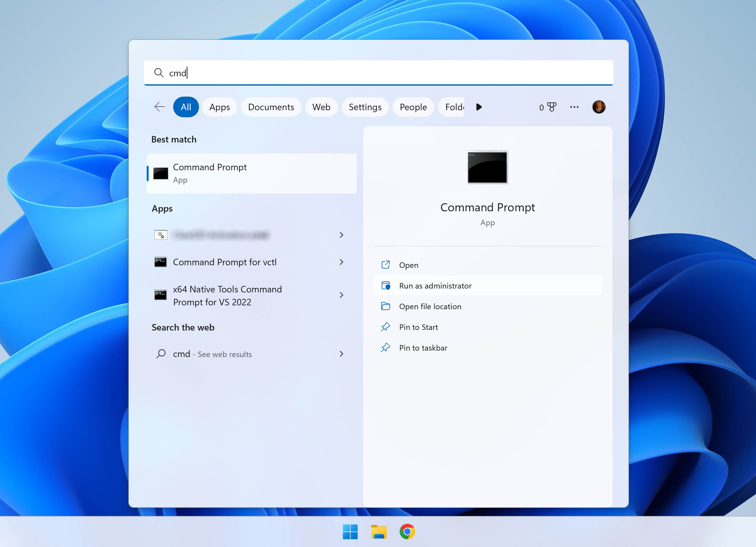
Task: Click the Google Chrome taskbar icon
Action: coord(408,531)
